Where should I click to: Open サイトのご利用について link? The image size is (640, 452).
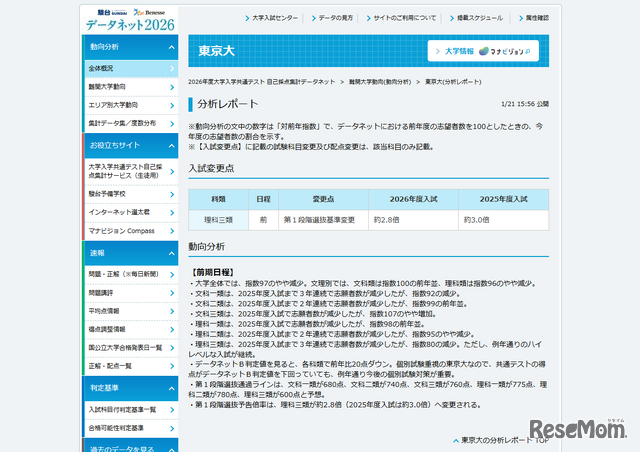point(401,18)
